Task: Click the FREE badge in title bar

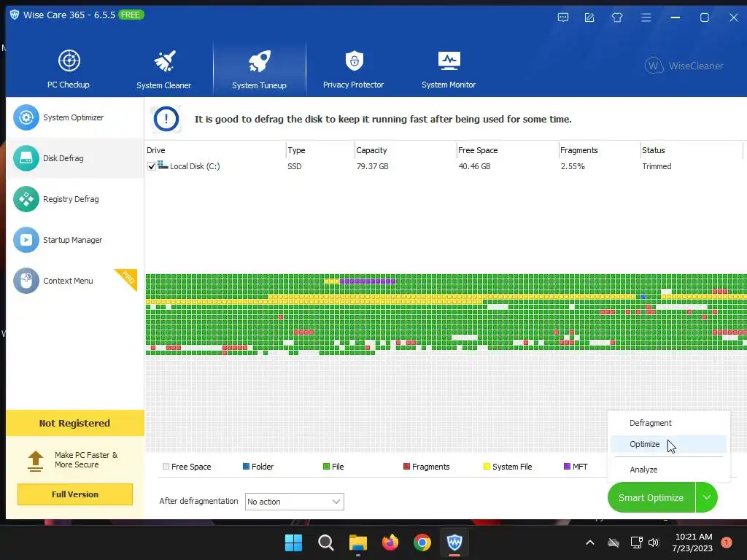Action: [x=131, y=15]
